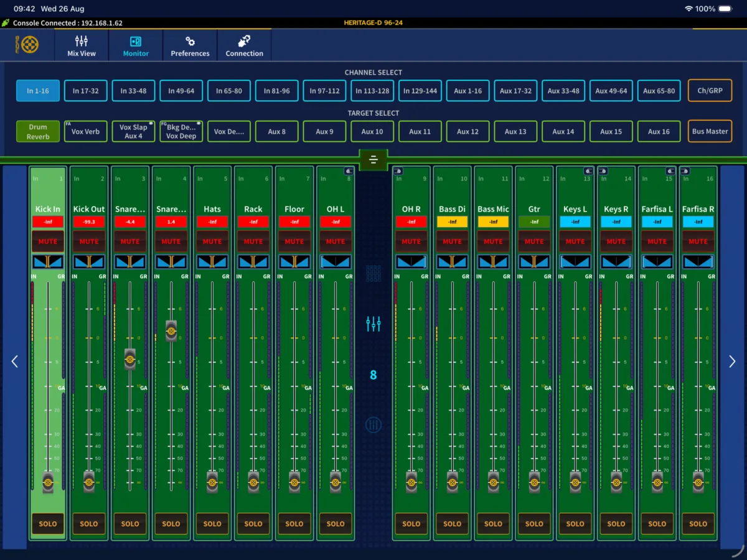This screenshot has height=560, width=747.
Task: Grab the third channel's fader knob (-4.4)
Action: [x=130, y=359]
